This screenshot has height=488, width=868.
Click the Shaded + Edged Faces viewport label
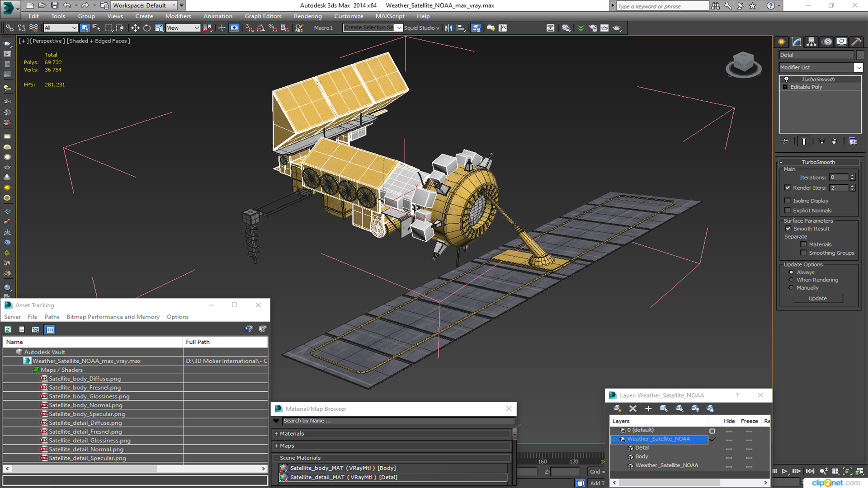(98, 41)
